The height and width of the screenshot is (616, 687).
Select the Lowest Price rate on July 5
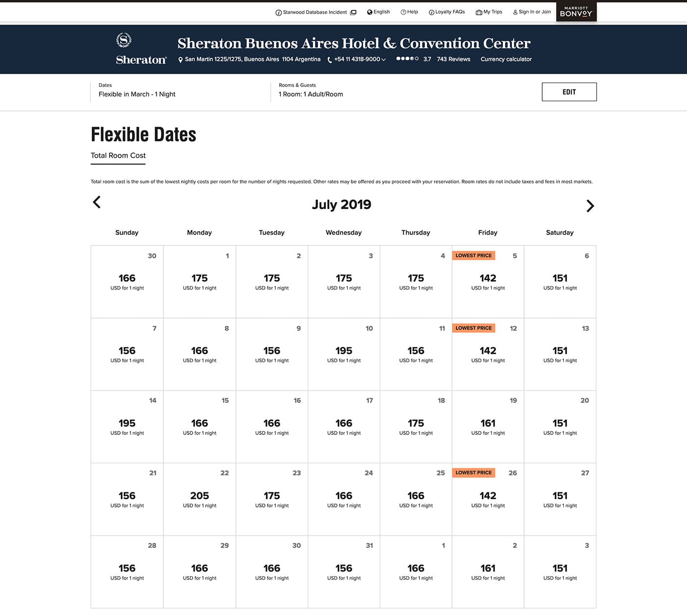click(x=473, y=255)
